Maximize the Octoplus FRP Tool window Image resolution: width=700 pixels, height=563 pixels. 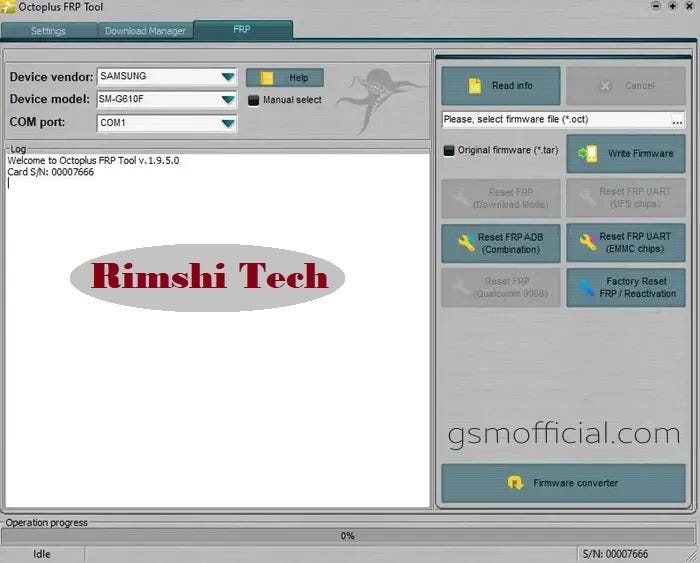672,6
